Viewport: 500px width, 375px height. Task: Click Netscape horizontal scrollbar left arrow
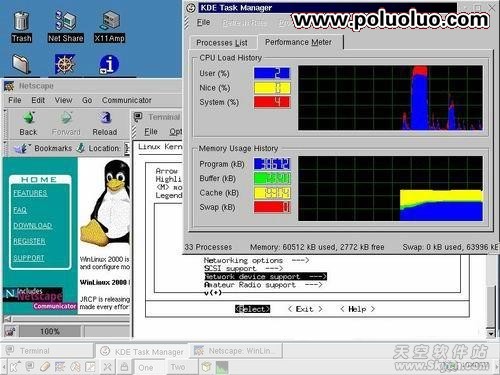click(7, 319)
